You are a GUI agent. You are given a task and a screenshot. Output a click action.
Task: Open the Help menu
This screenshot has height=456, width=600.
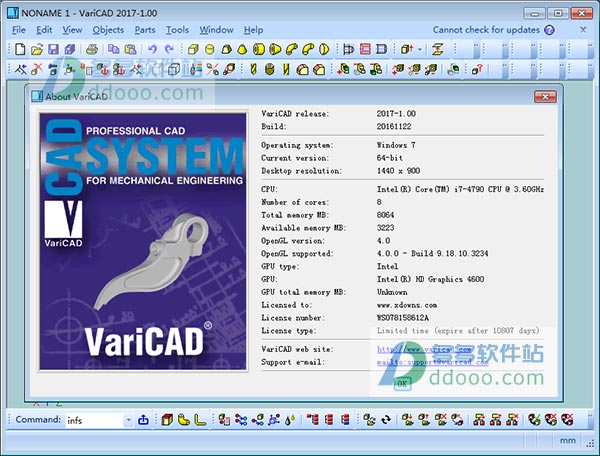(253, 30)
